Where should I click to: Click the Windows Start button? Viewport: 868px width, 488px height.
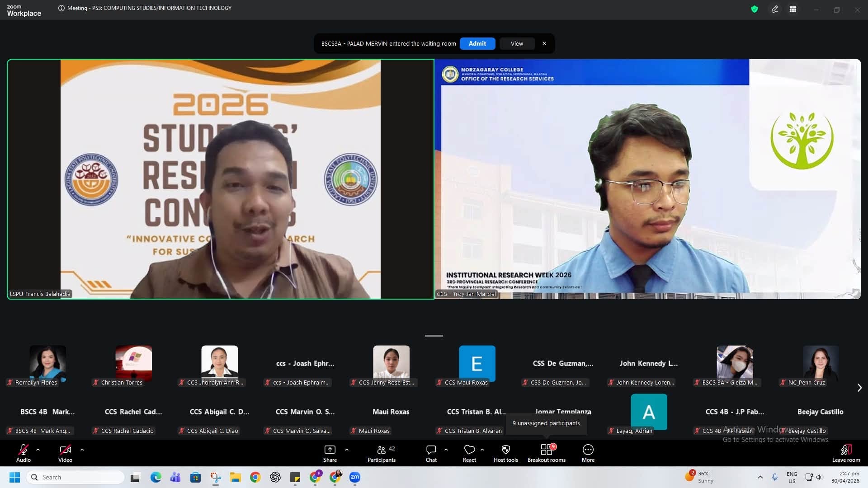(x=14, y=477)
